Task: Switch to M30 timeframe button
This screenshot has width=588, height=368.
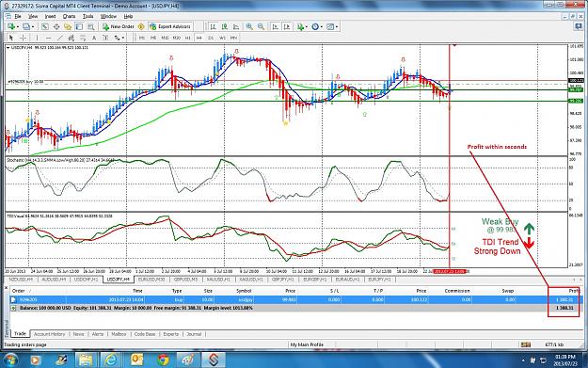Action: coord(176,38)
